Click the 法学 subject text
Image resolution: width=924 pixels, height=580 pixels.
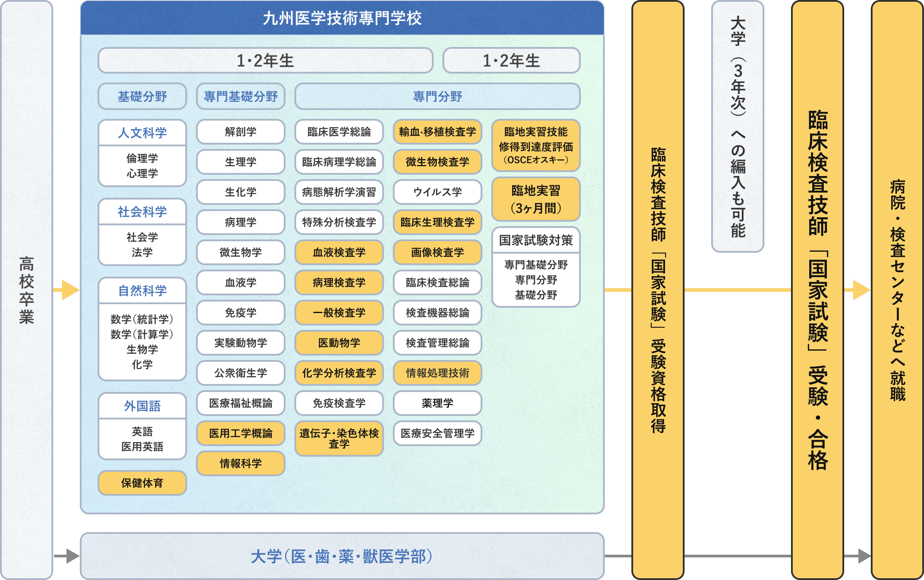142,252
